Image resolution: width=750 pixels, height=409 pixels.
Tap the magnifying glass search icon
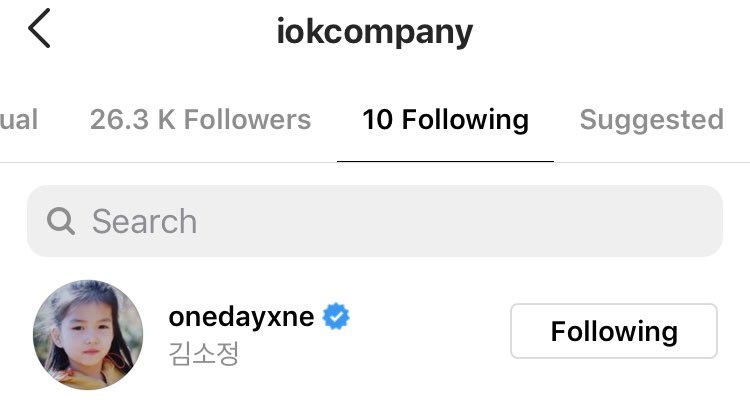(61, 221)
